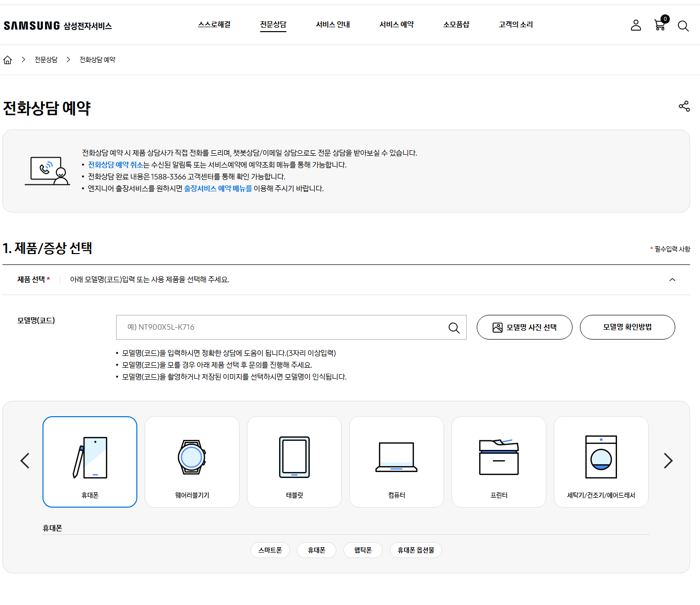Navigate to the 소모품샵 menu item

pyautogui.click(x=456, y=25)
